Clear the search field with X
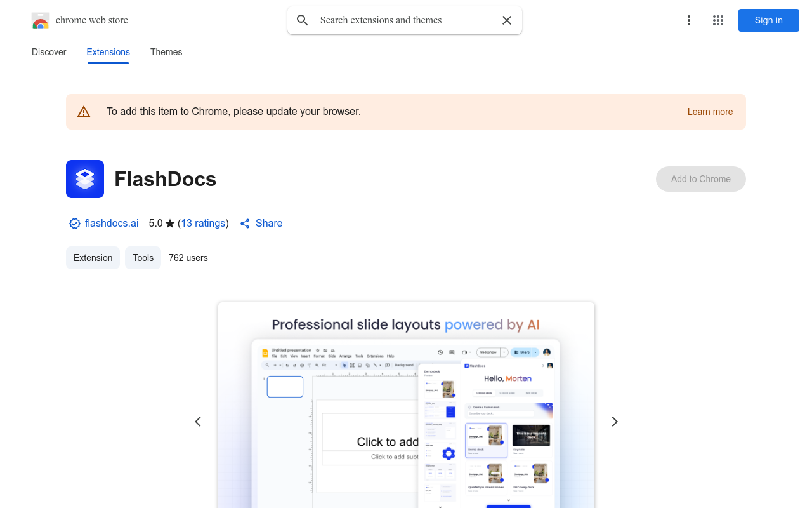Image resolution: width=812 pixels, height=508 pixels. [x=507, y=20]
